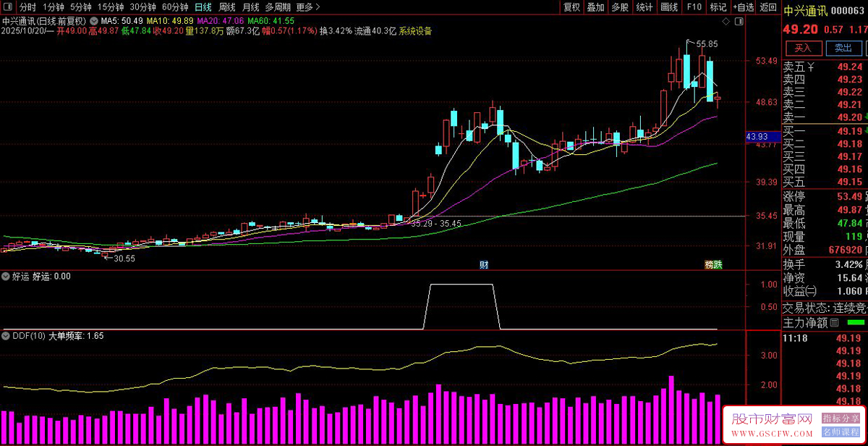868x446 pixels.
Task: Click the 换手 value 3.42% in quote panel
Action: [x=848, y=264]
